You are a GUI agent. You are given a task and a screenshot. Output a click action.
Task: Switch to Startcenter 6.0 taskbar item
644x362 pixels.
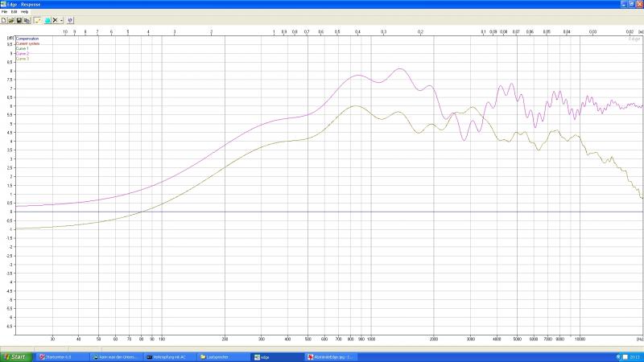coord(60,356)
